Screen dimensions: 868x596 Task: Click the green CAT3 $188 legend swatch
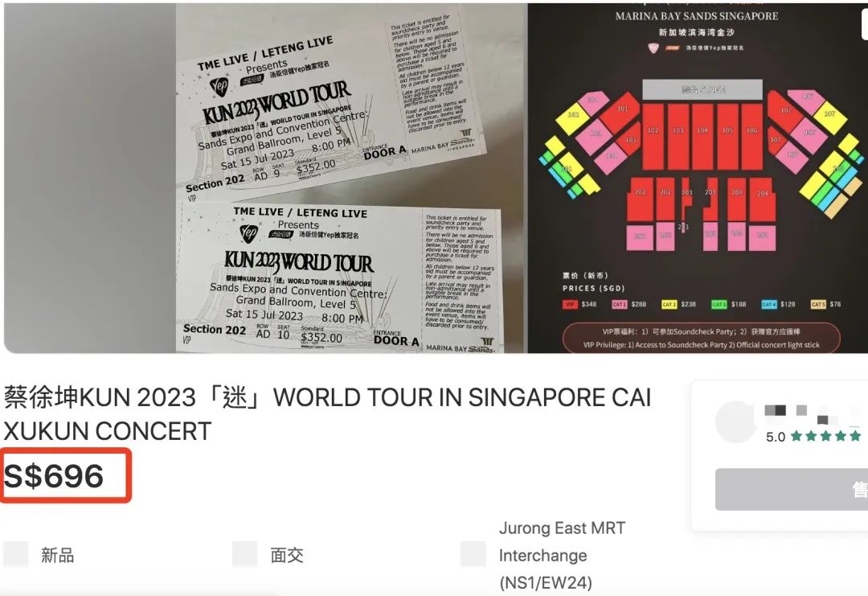[x=719, y=304]
